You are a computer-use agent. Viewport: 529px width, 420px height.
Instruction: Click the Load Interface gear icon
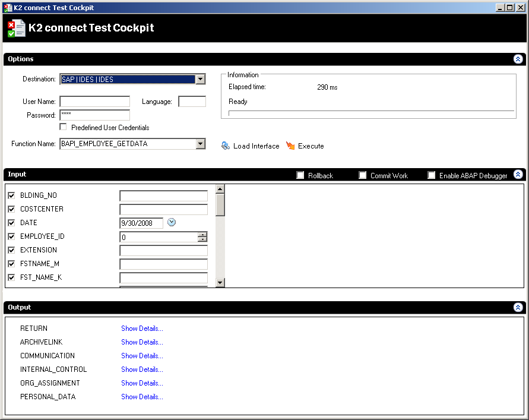coord(226,146)
